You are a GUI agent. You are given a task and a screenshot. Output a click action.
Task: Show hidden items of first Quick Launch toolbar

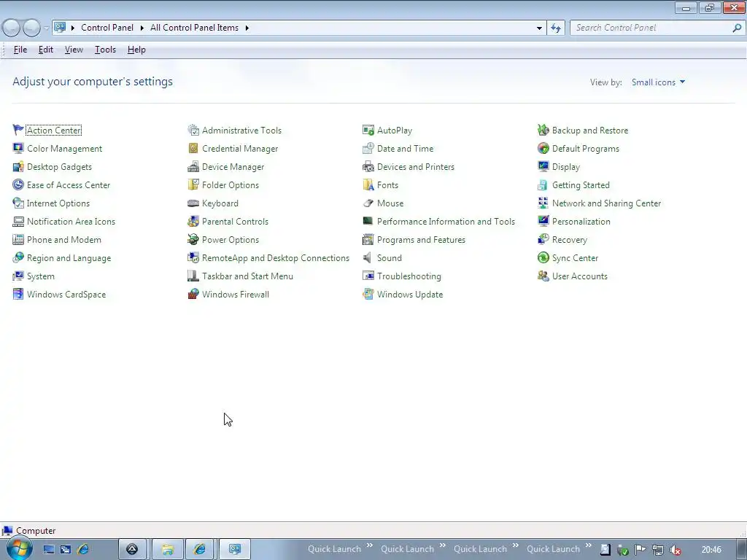[x=369, y=545]
